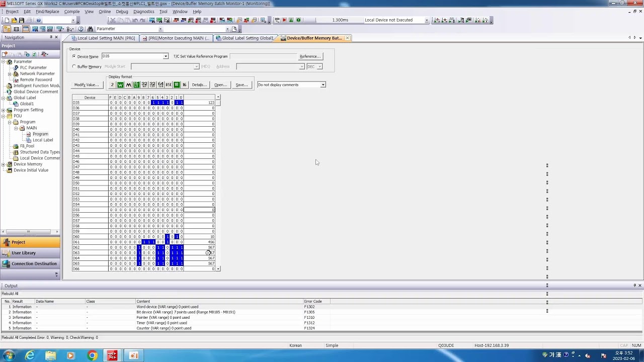Open the Parameter toolbar dropdown
644x362 pixels.
(160, 29)
